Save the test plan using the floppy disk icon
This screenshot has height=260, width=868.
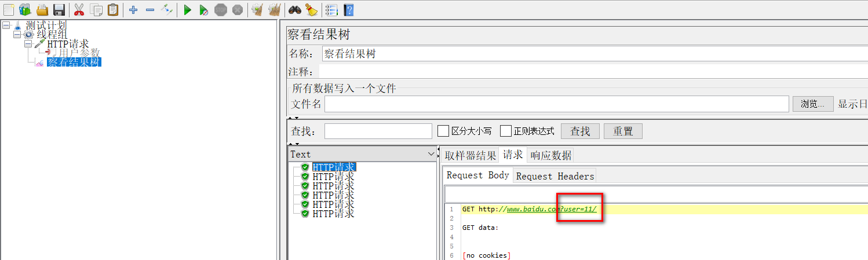(x=59, y=9)
